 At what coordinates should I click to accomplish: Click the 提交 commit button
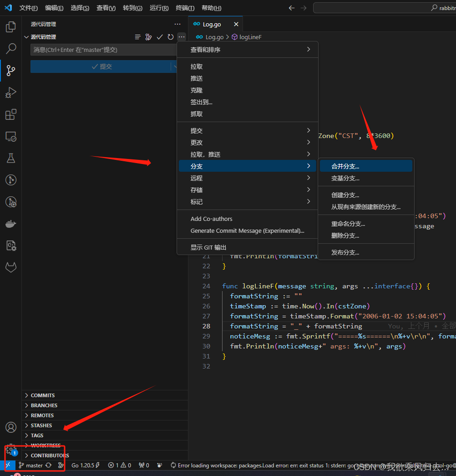[103, 66]
